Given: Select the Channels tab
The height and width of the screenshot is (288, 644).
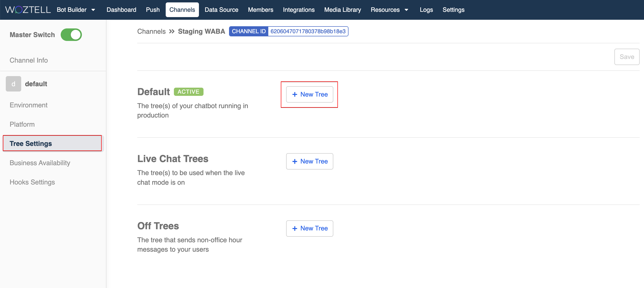Looking at the screenshot, I should point(182,10).
